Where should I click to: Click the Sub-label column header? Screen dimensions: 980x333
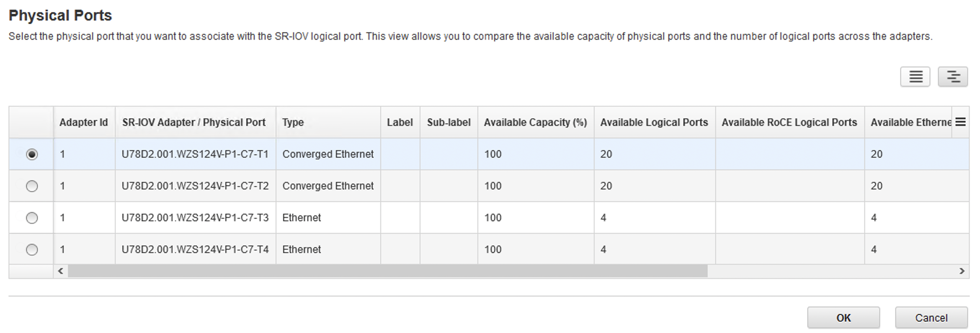pyautogui.click(x=449, y=123)
